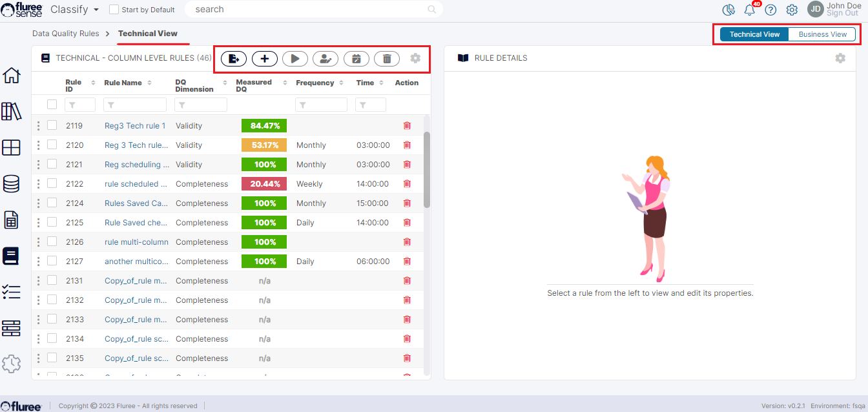The image size is (868, 412).
Task: Delete rule 2122 using its red trash icon
Action: 407,184
